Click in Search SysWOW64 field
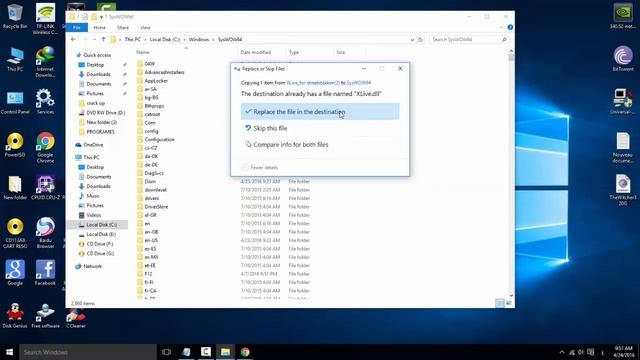 [469, 40]
